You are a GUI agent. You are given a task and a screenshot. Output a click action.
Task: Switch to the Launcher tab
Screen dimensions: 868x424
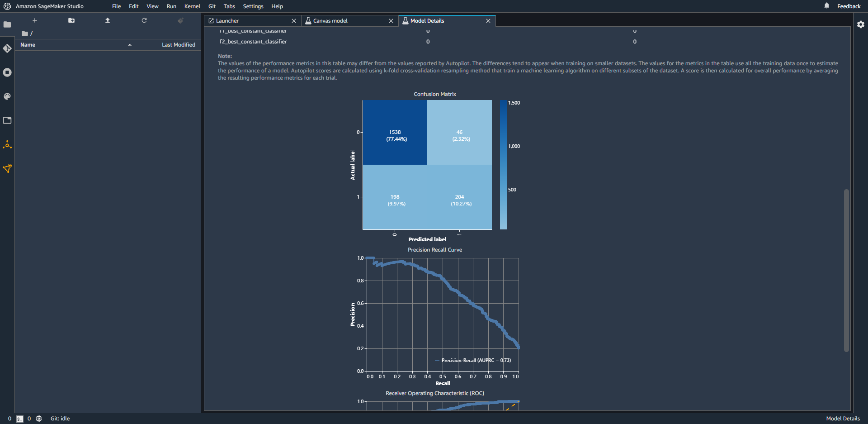[227, 20]
